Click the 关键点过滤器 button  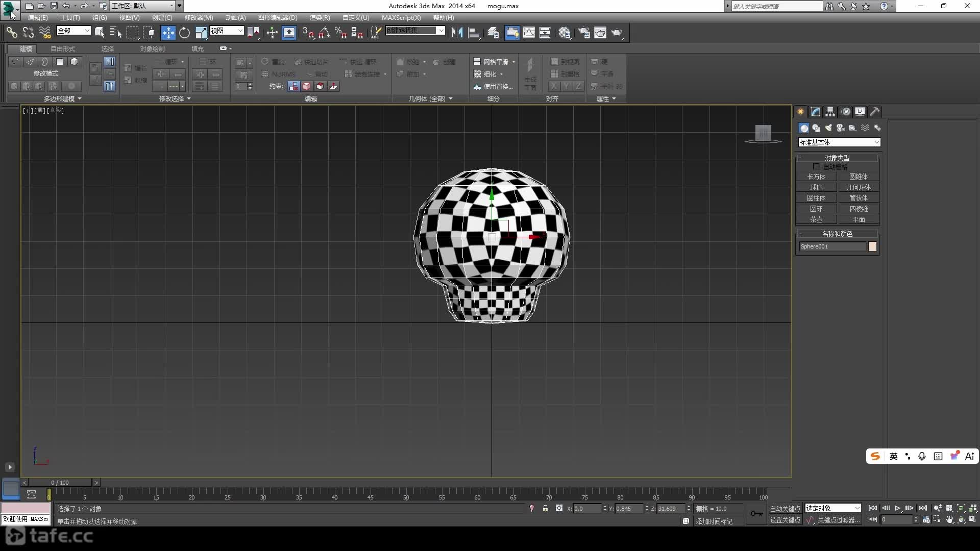click(839, 520)
